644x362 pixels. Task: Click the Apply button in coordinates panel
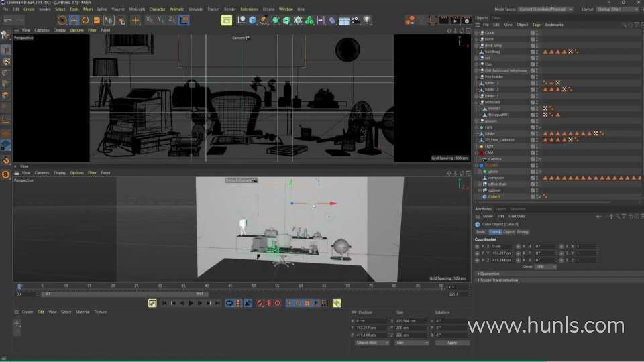click(451, 343)
